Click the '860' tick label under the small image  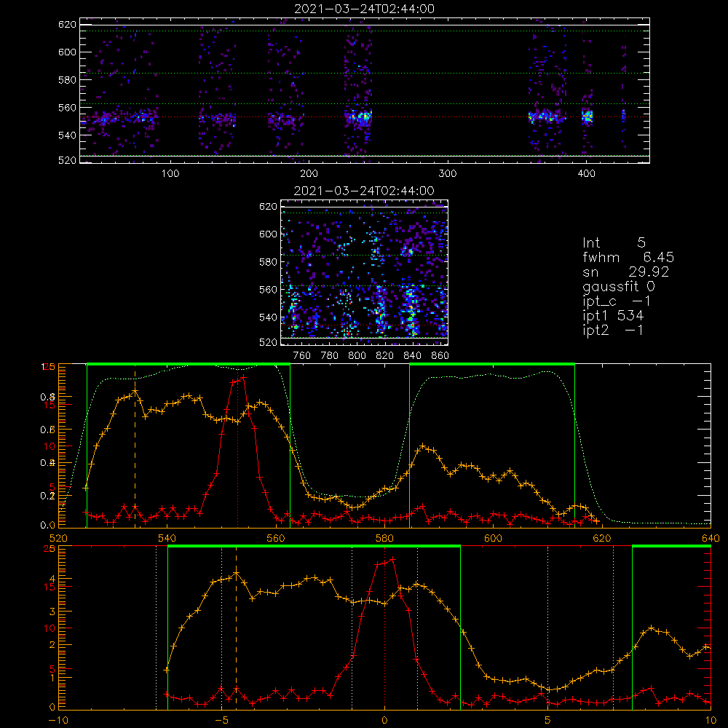click(x=440, y=356)
